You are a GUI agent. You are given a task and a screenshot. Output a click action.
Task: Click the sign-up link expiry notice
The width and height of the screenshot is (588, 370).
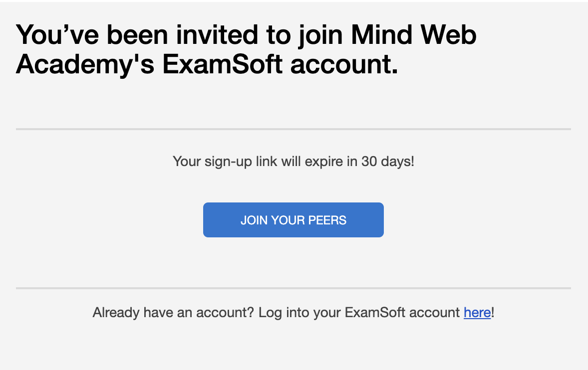tap(293, 162)
